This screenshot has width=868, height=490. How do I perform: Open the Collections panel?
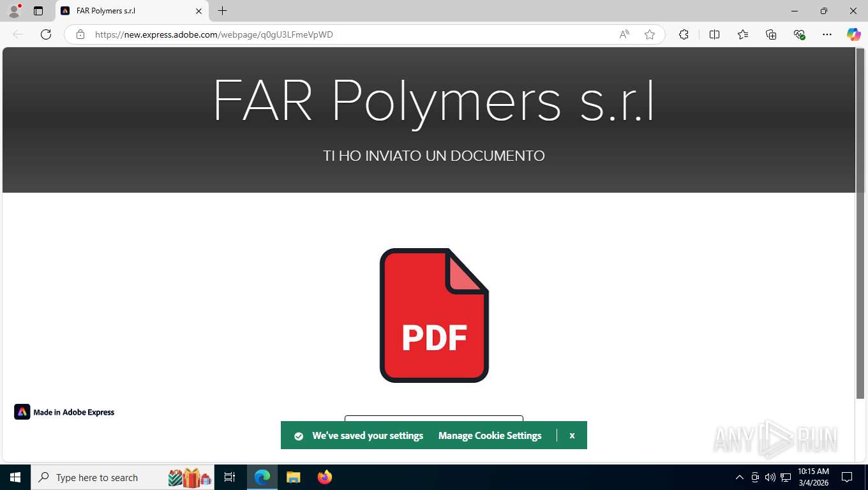[771, 34]
